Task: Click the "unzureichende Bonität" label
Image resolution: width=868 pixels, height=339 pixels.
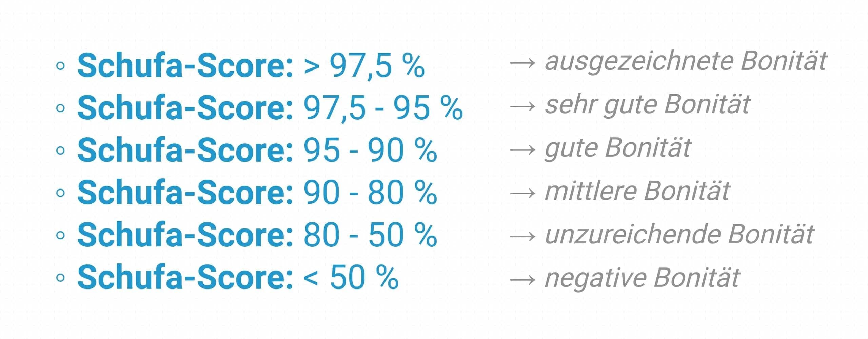Action: 679,235
